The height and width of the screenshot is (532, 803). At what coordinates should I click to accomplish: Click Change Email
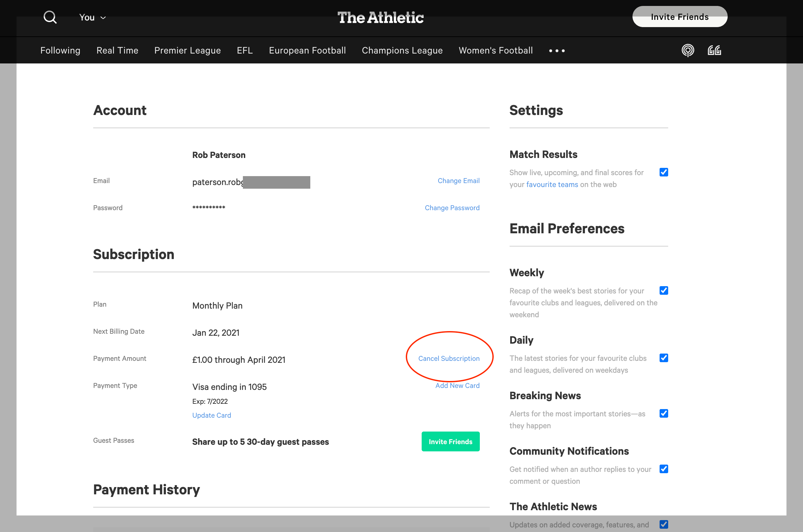coord(458,180)
